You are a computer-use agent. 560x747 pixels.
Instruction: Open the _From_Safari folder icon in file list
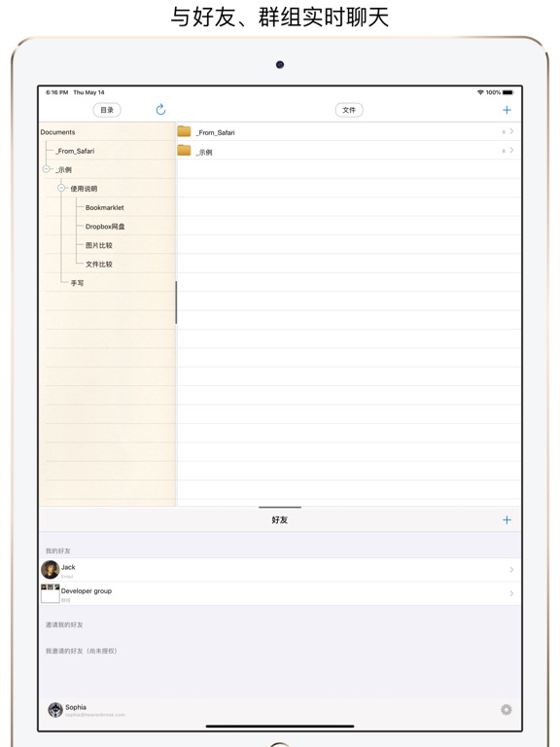click(x=184, y=131)
